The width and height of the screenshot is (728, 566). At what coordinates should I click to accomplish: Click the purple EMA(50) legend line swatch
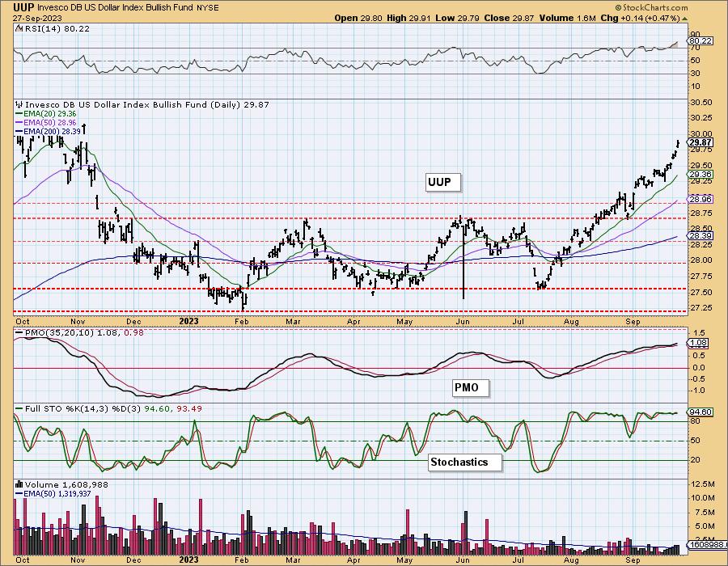click(19, 122)
